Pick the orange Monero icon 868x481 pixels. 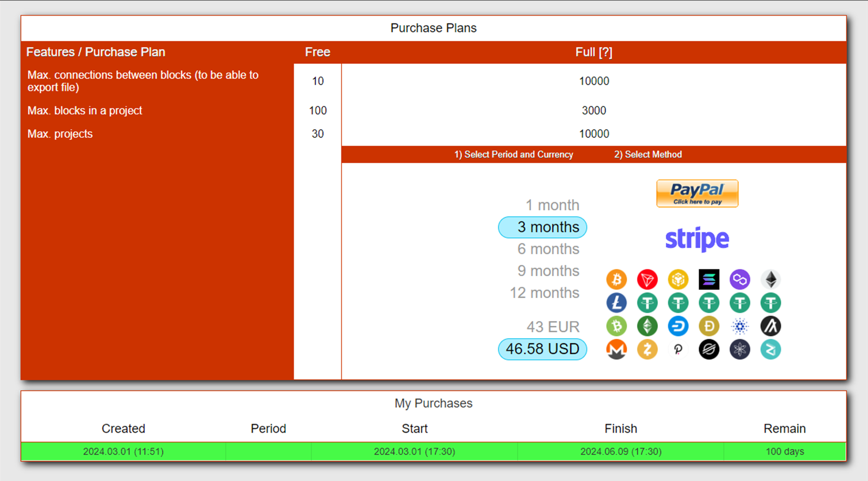[616, 349]
